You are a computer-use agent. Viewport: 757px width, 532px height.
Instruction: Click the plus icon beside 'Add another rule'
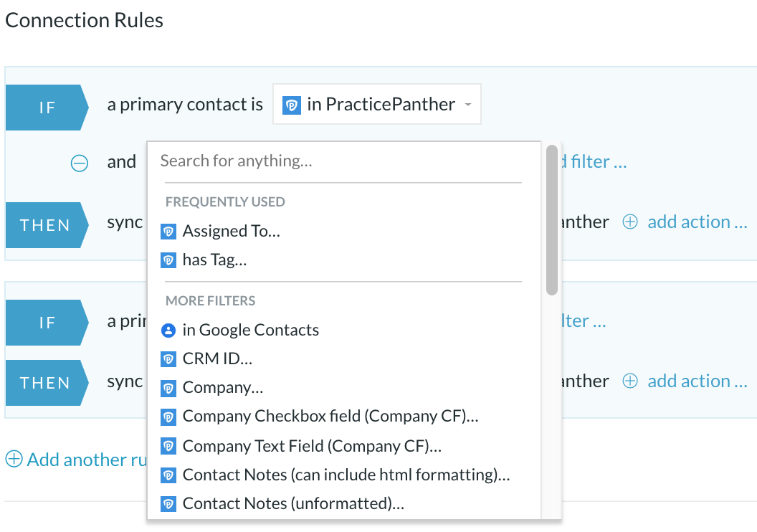point(14,459)
